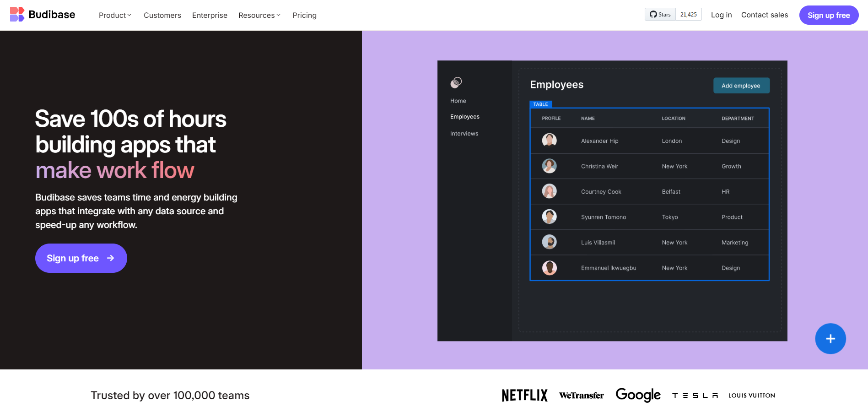Viewport: 868px width, 412px height.
Task: Expand the Product dropdown menu
Action: (115, 15)
